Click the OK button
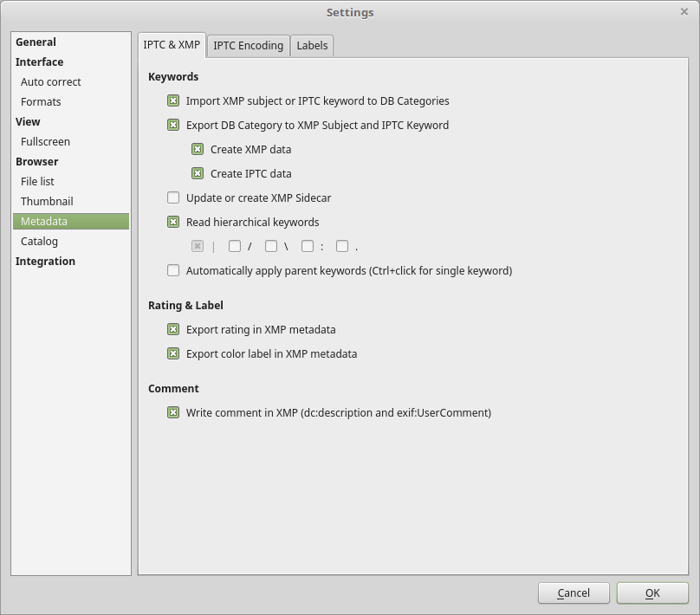 coord(652,593)
